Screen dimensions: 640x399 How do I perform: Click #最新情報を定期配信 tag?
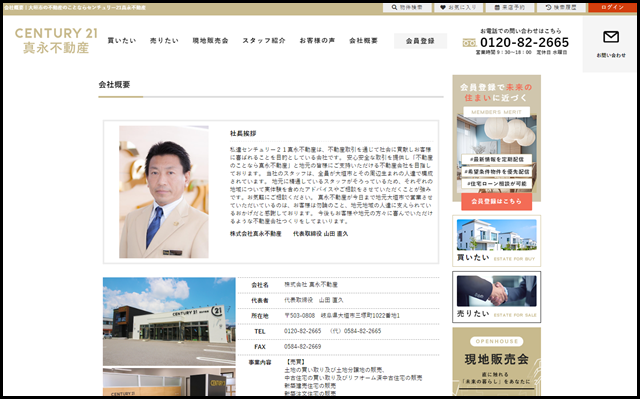(x=496, y=159)
